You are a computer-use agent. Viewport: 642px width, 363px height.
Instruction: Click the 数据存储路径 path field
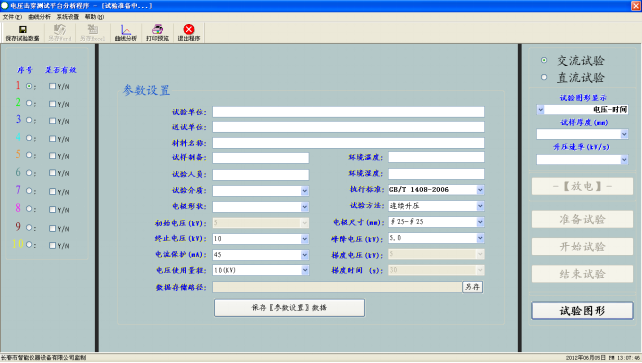click(337, 287)
